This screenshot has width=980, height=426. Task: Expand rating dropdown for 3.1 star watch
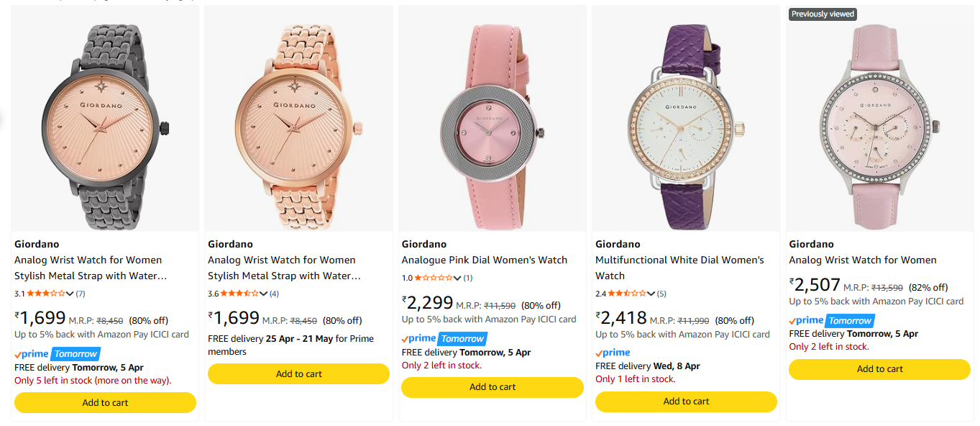click(70, 294)
